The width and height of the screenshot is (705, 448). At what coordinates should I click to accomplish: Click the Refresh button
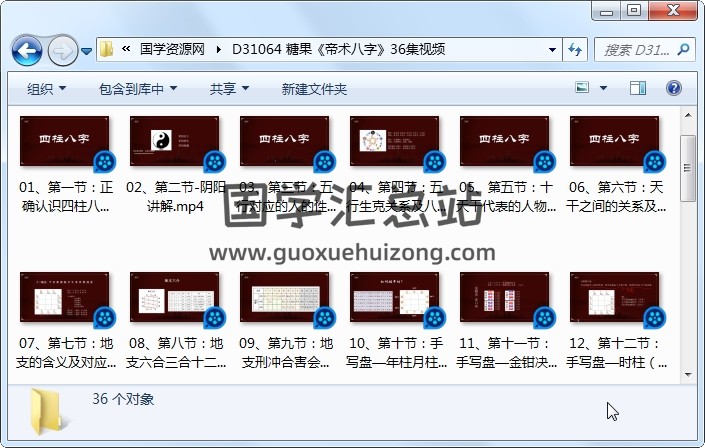(575, 49)
